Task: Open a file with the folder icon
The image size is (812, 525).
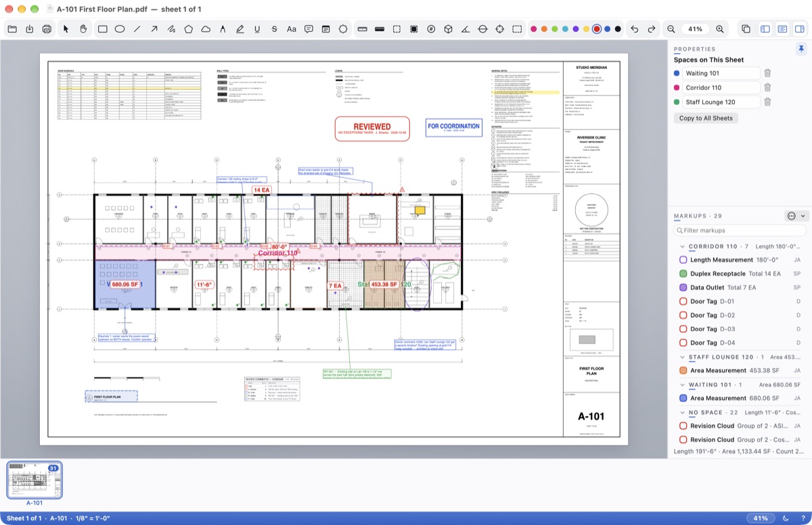Action: [12, 29]
